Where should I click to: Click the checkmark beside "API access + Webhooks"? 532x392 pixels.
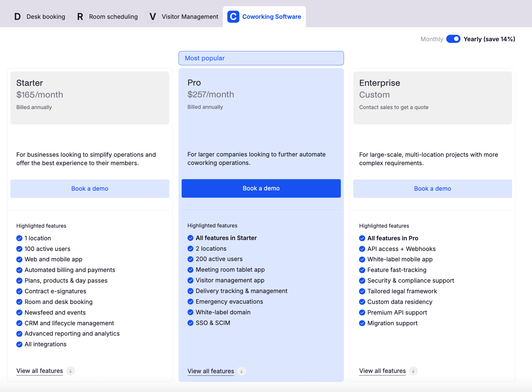coord(362,249)
